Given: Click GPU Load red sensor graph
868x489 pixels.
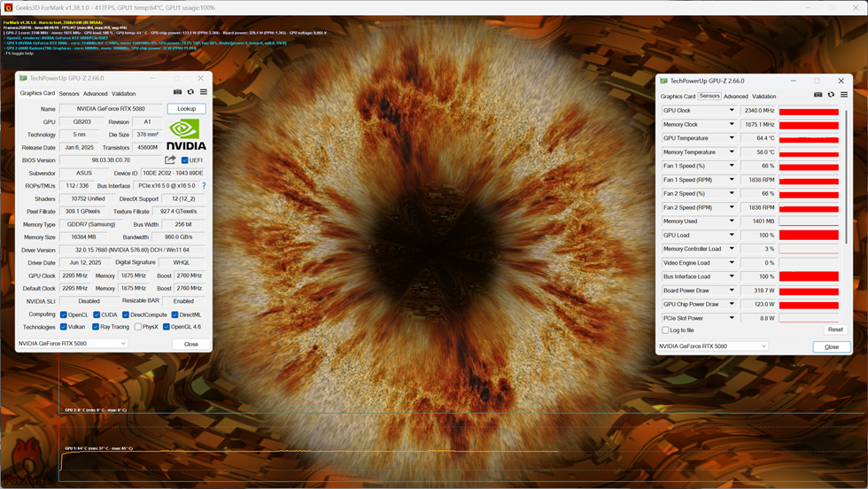Looking at the screenshot, I should pos(809,235).
